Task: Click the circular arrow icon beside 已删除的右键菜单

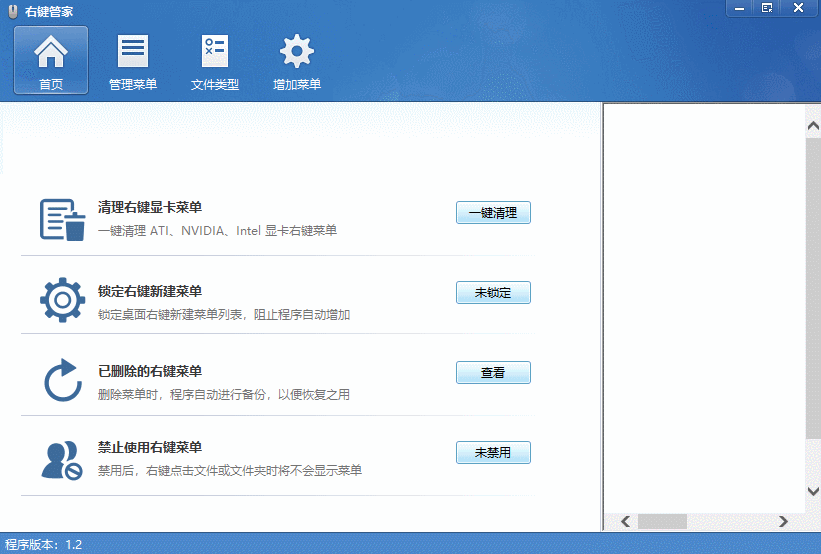Action: (62, 380)
